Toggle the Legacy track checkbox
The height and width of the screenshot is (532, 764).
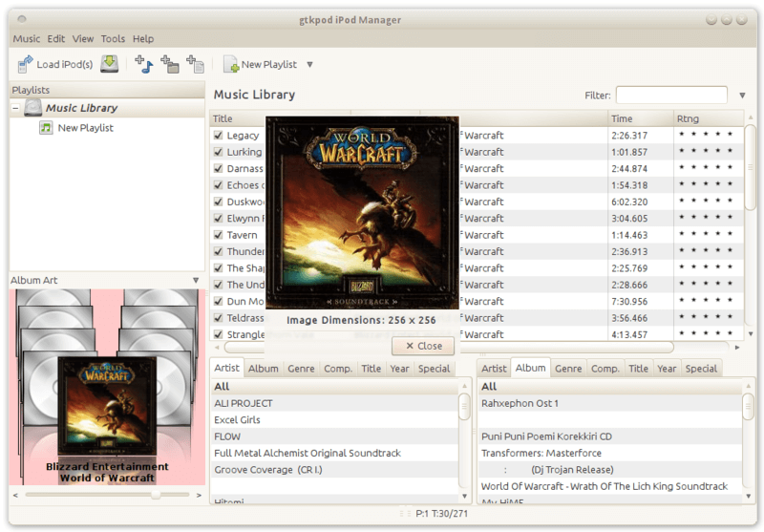tap(219, 136)
